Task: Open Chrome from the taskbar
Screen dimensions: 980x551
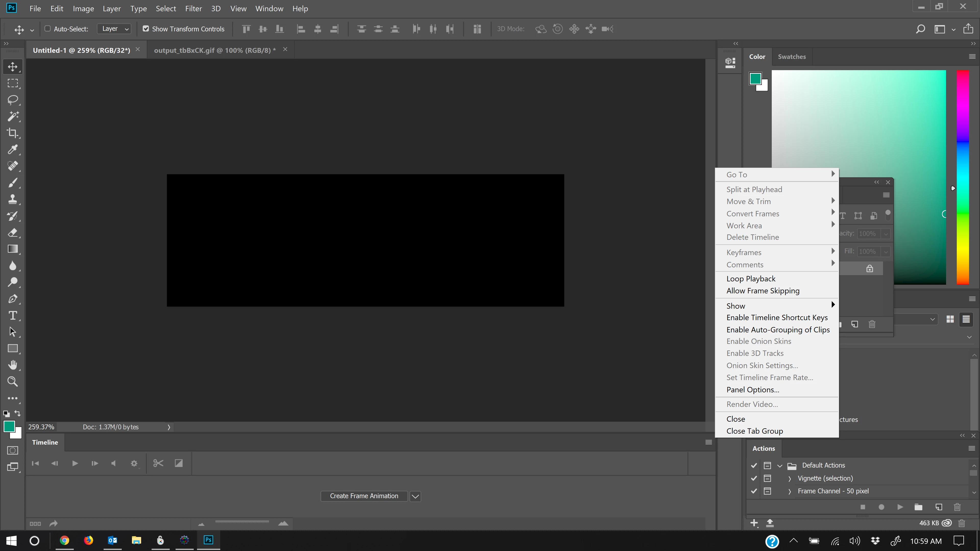Action: 64,540
